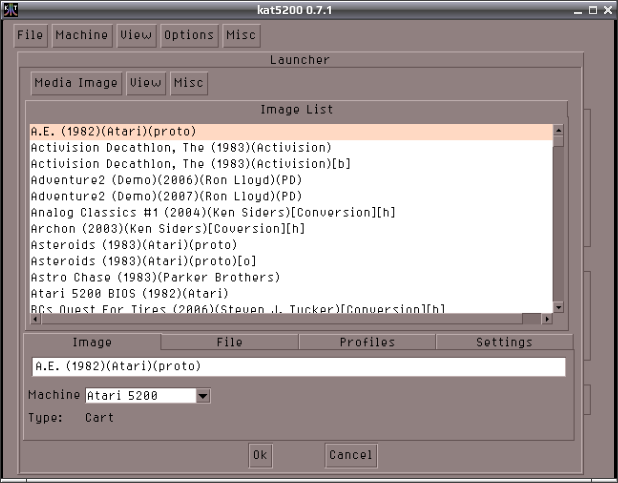
Task: Open the Launcher Misc menu
Action: (x=189, y=83)
